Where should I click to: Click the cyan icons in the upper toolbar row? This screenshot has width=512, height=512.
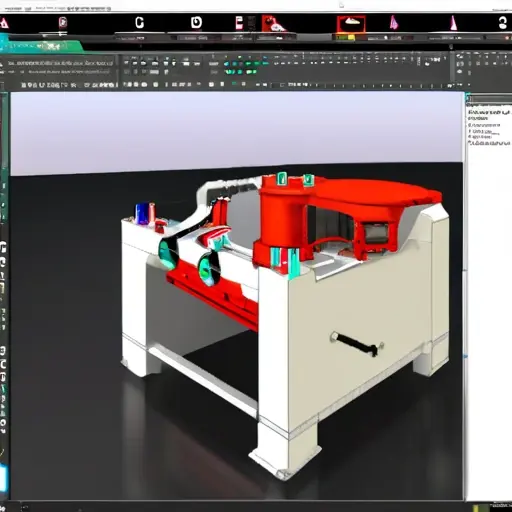click(246, 63)
